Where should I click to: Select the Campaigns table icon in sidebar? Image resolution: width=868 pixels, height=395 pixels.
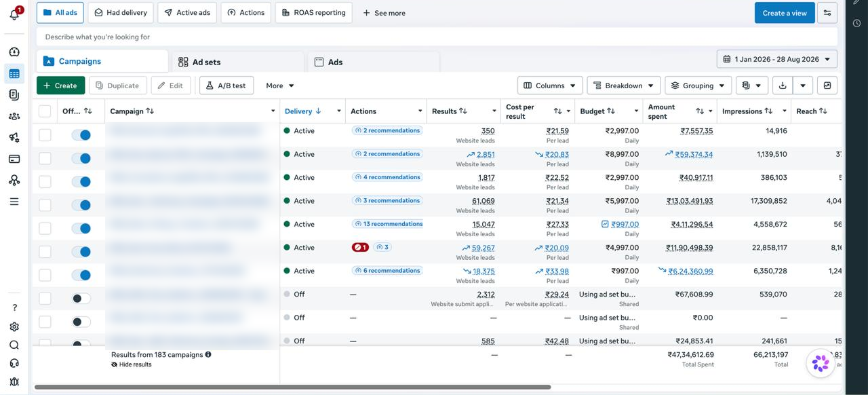click(14, 74)
